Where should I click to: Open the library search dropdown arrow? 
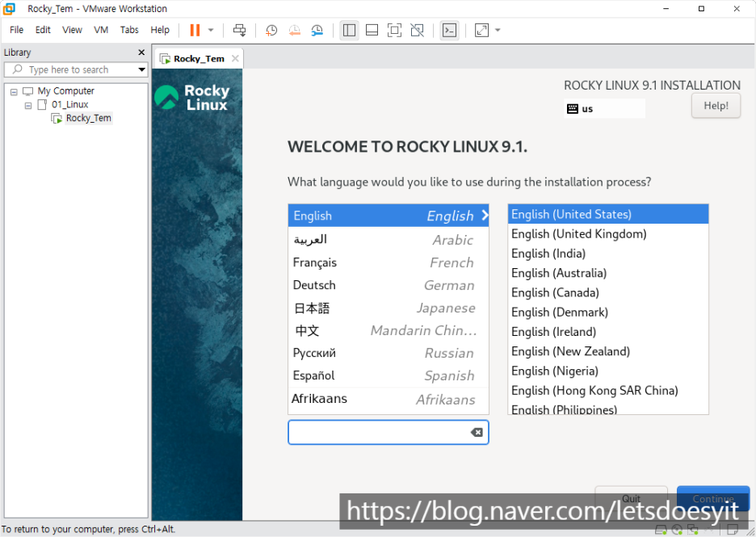tap(142, 69)
